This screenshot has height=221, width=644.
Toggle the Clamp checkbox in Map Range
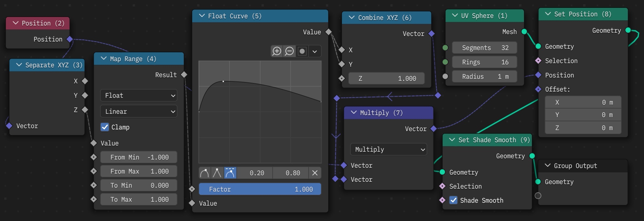pos(105,127)
